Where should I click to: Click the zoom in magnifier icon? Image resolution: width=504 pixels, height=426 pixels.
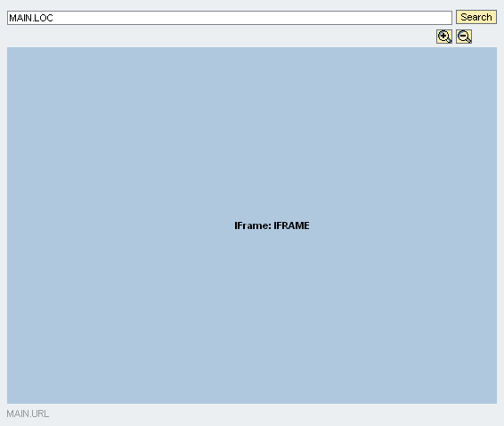(444, 37)
